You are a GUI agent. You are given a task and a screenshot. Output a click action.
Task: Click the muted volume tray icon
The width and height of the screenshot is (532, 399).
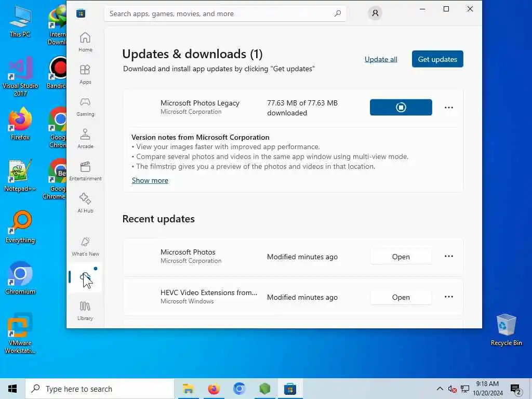(452, 389)
